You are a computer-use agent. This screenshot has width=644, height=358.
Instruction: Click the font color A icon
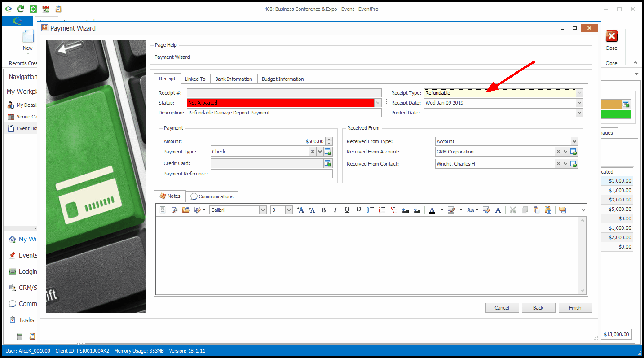pyautogui.click(x=432, y=210)
